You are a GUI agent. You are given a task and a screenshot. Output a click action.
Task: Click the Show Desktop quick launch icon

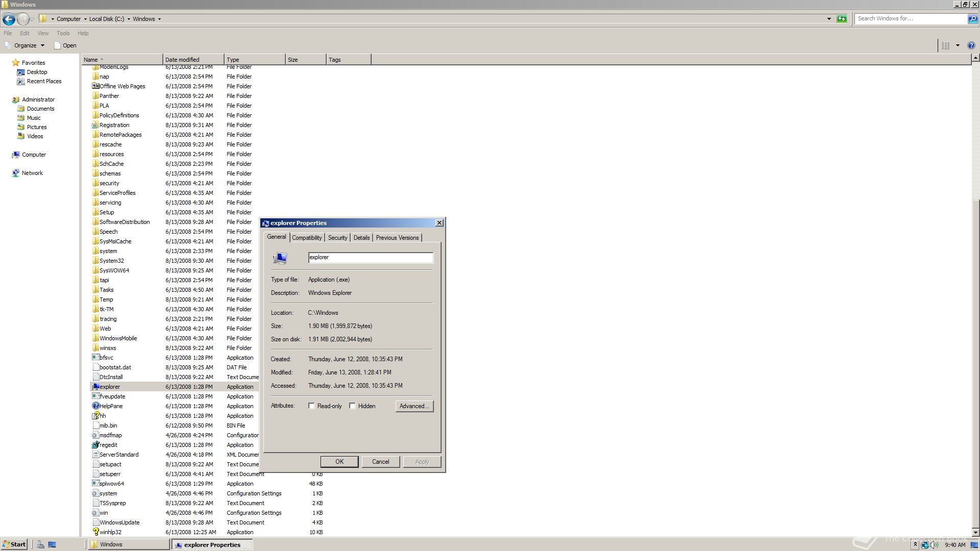click(x=52, y=545)
